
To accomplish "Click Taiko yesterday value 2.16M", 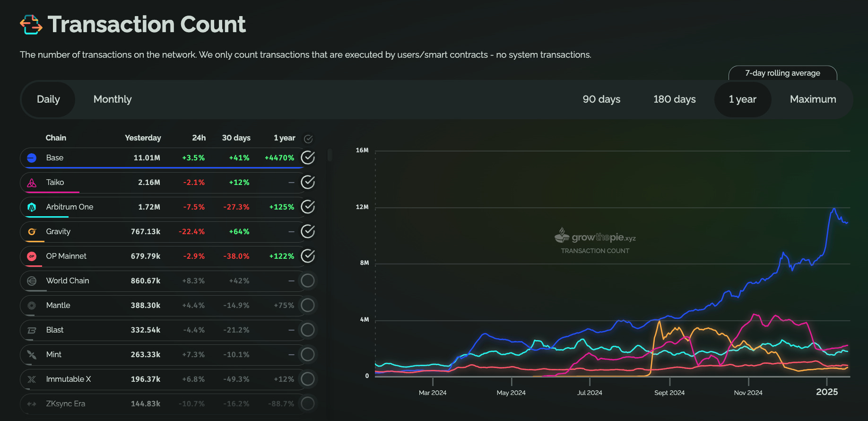I will (149, 182).
